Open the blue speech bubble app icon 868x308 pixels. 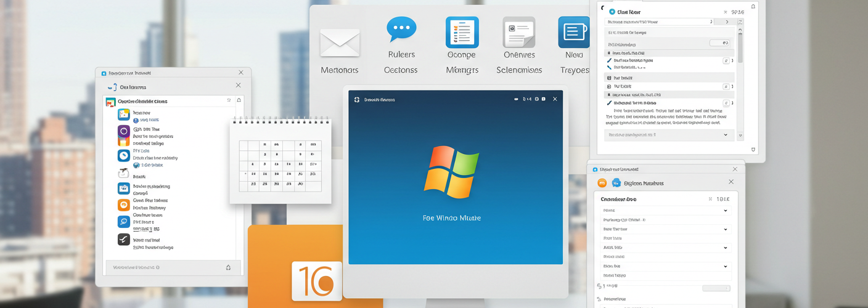coord(401,29)
